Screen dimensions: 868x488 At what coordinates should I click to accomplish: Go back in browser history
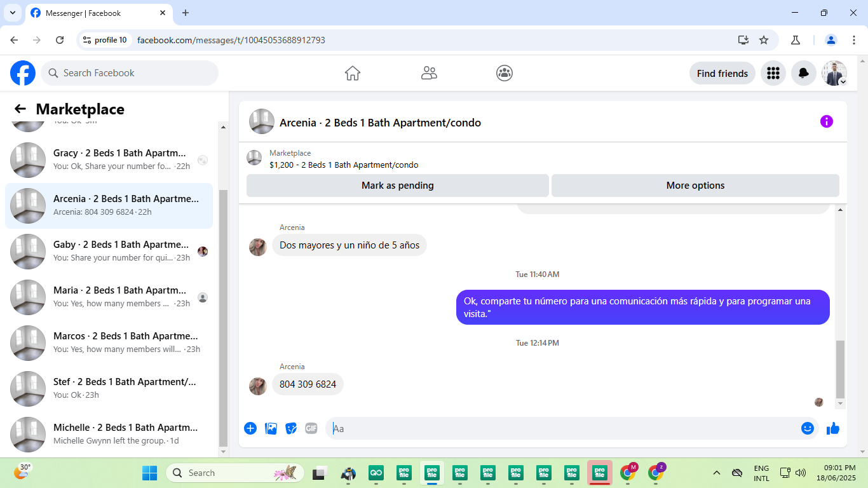click(14, 40)
